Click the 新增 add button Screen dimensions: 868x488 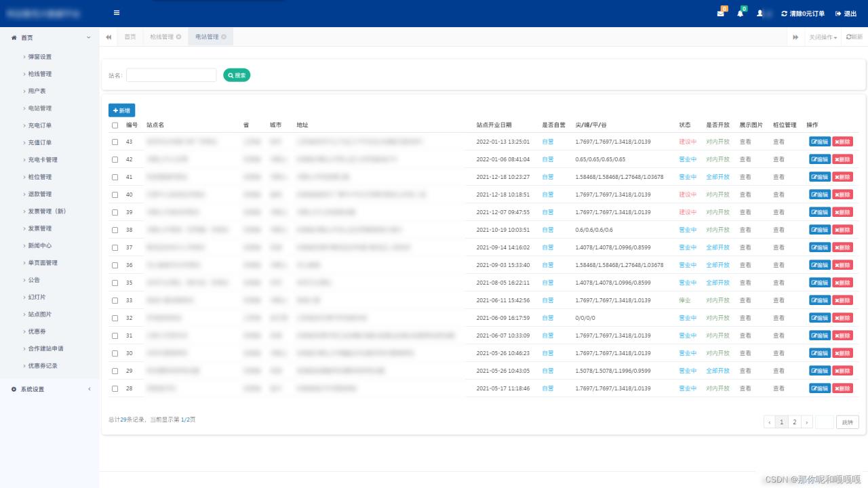point(121,110)
